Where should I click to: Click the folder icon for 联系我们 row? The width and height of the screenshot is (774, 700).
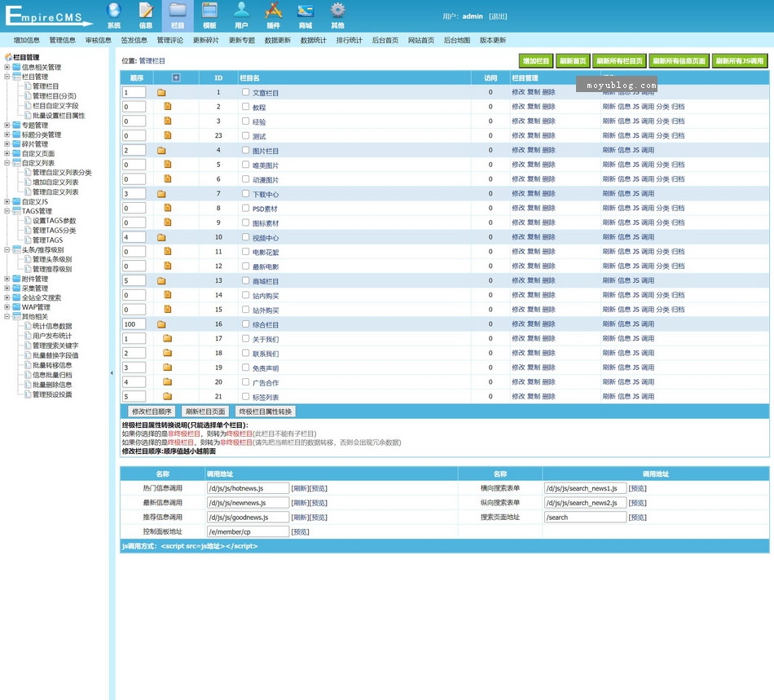(x=167, y=353)
